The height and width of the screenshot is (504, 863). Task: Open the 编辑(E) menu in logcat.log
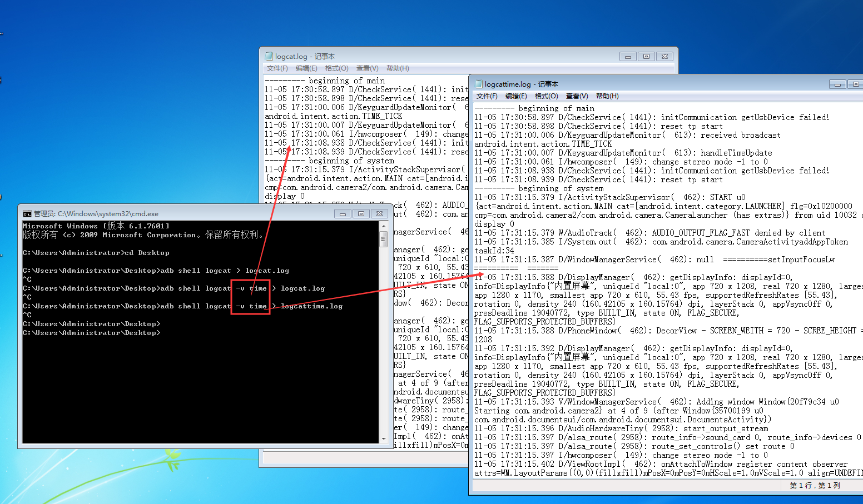[306, 68]
